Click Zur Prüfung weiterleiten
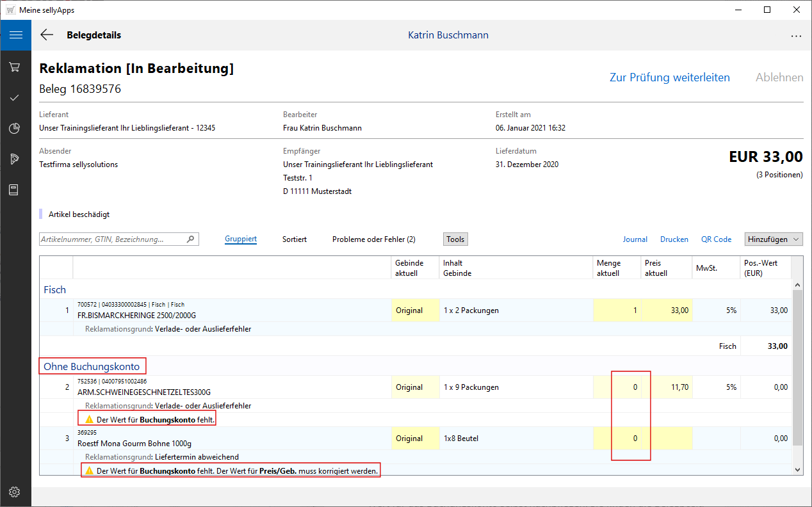The image size is (812, 507). tap(669, 77)
